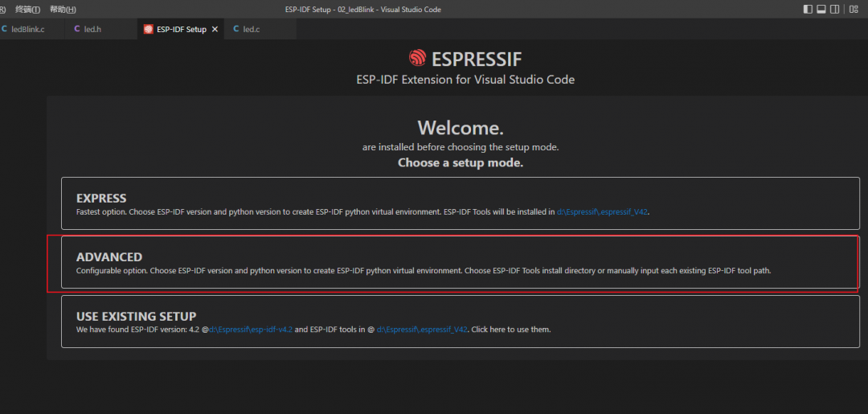Screen dimensions: 868x414
Task: Choose USE EXISTING SETUP mode
Action: pyautogui.click(x=460, y=321)
